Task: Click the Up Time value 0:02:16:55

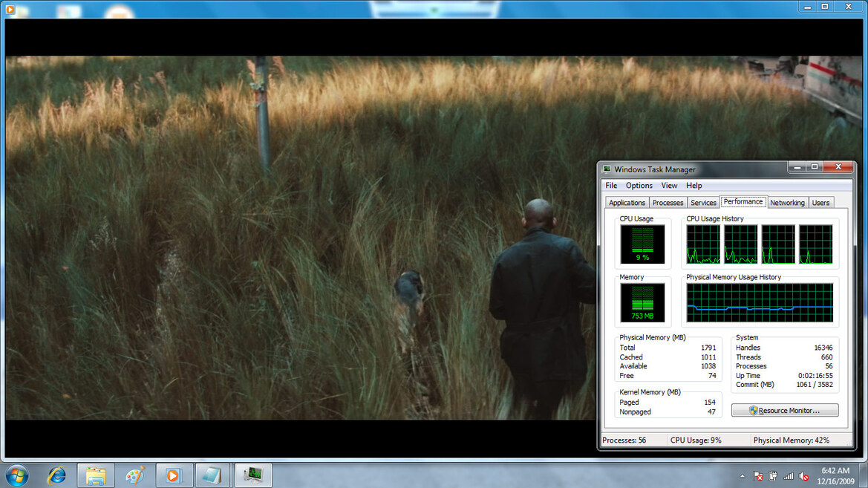Action: (x=815, y=376)
